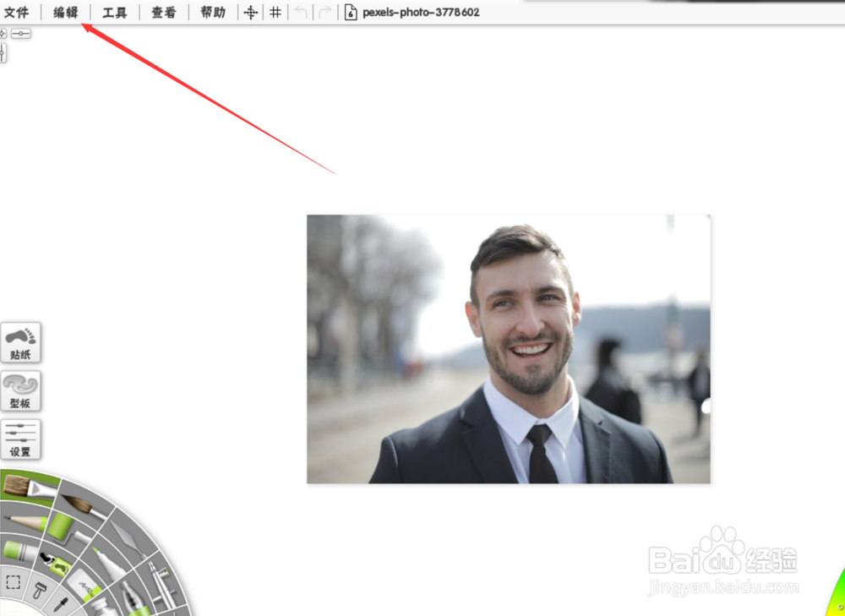Viewport: 845px width, 616px height.
Task: Click the undo arrow icon
Action: pos(301,12)
